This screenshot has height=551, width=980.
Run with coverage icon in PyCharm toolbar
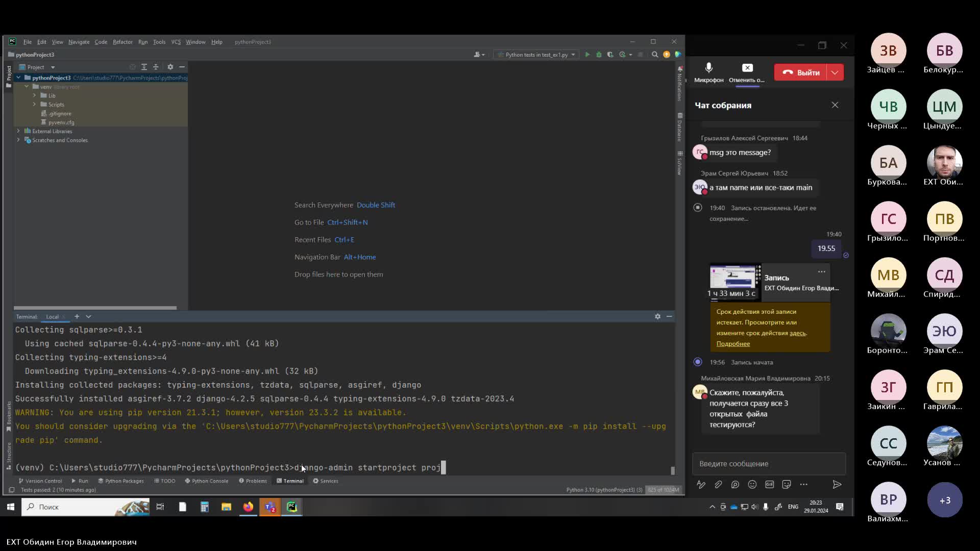pyautogui.click(x=610, y=55)
